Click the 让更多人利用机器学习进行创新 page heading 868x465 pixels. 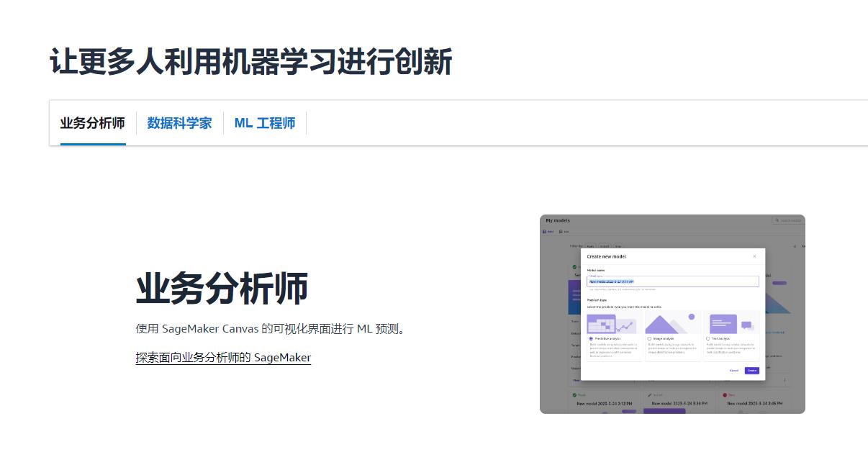pos(251,62)
